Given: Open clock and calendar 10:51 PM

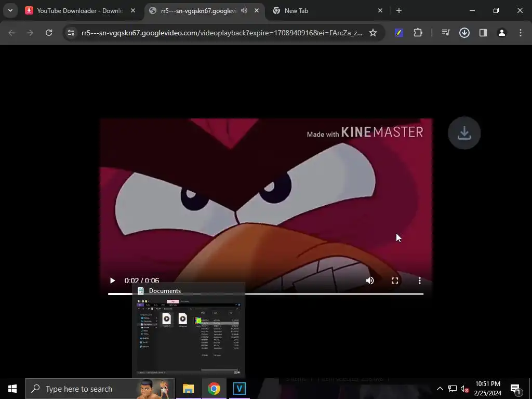Looking at the screenshot, I should coord(487,389).
